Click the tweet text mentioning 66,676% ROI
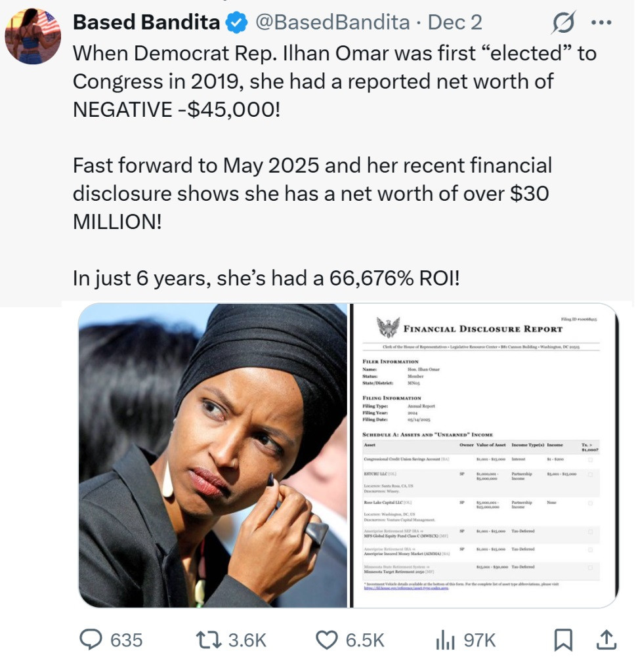 point(267,278)
